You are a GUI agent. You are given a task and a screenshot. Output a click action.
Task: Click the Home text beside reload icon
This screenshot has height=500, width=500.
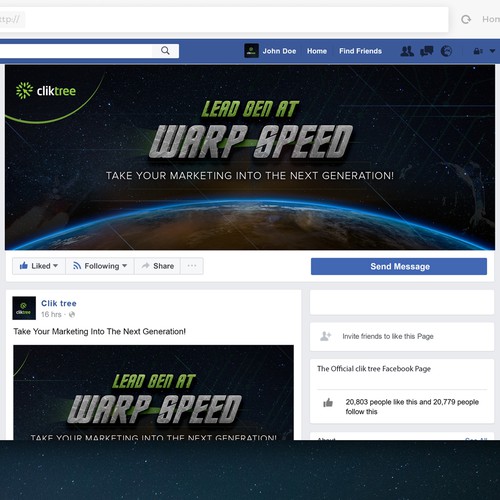tap(491, 19)
